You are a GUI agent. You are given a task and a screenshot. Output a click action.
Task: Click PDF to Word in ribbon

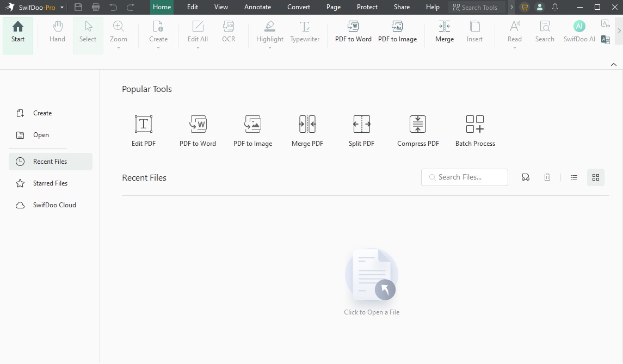pos(353,32)
